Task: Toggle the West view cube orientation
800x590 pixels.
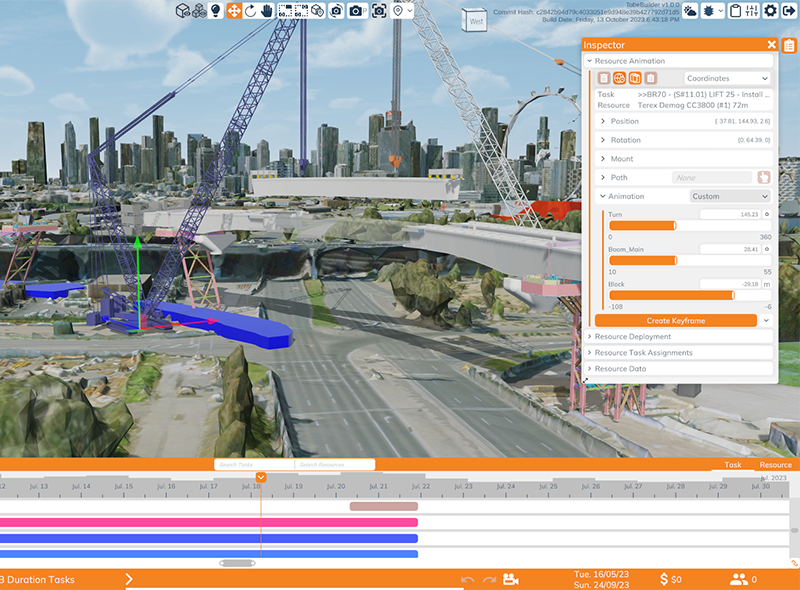Action: (475, 18)
